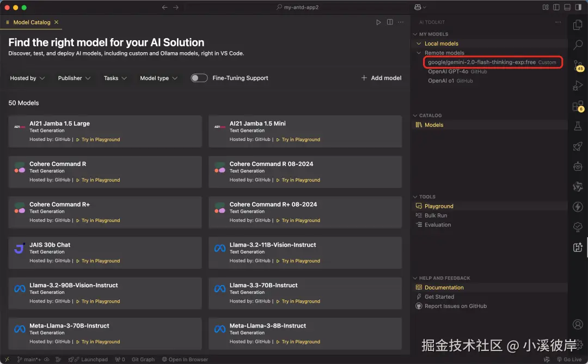This screenshot has width=588, height=364.
Task: Open Extensions view with 6 badge
Action: pos(578,107)
